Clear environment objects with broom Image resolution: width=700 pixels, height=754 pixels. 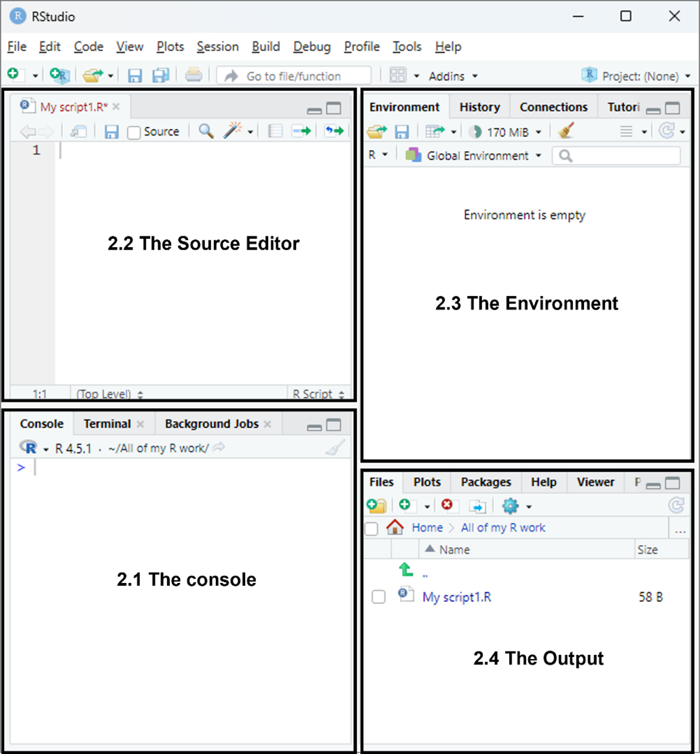pyautogui.click(x=566, y=131)
